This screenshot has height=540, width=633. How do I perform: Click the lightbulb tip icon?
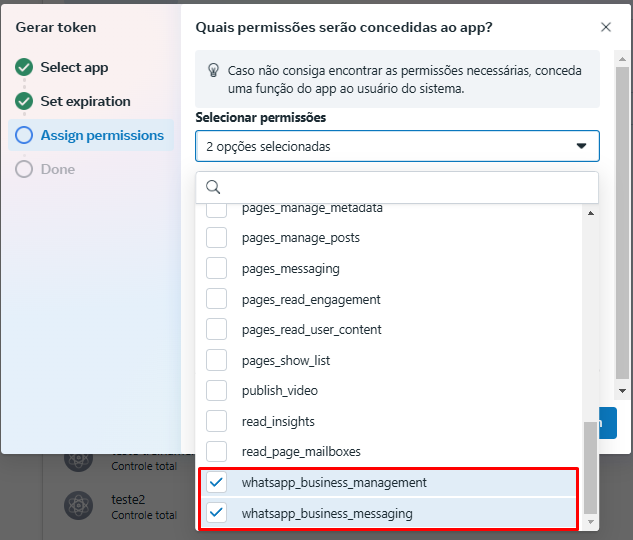point(213,71)
